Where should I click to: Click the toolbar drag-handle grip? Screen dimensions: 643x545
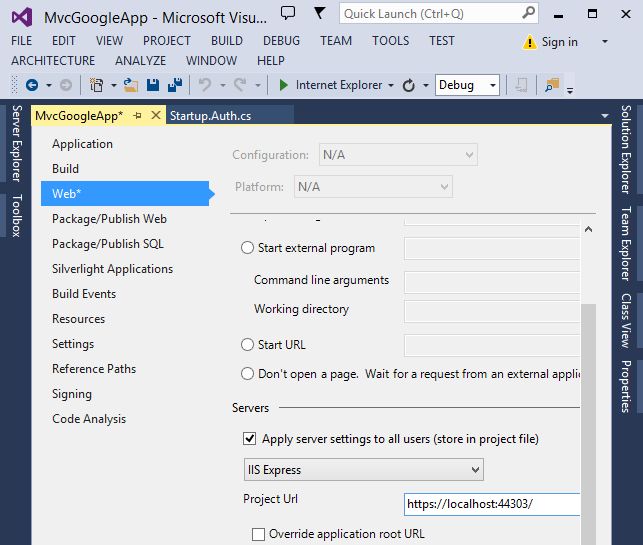14,85
